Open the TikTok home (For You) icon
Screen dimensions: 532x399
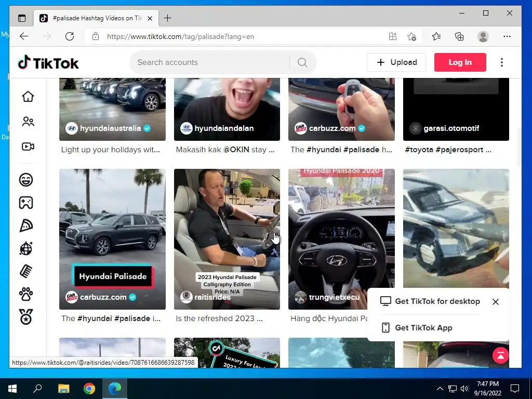pyautogui.click(x=28, y=96)
